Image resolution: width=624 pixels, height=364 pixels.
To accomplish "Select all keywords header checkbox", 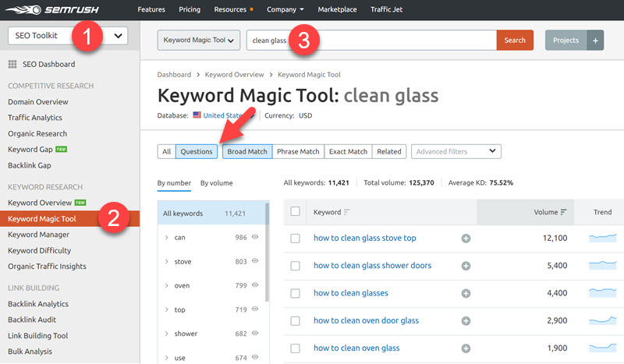I will 295,211.
